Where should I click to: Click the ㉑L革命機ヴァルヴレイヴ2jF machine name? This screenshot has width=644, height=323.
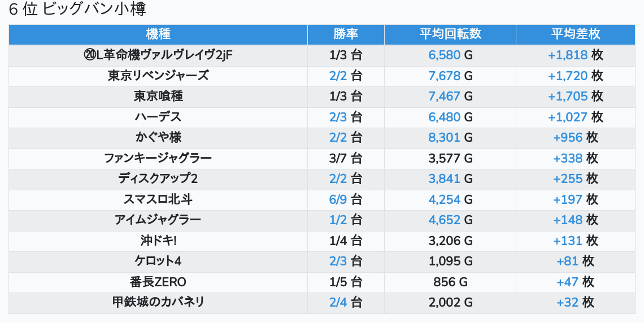[x=158, y=55]
